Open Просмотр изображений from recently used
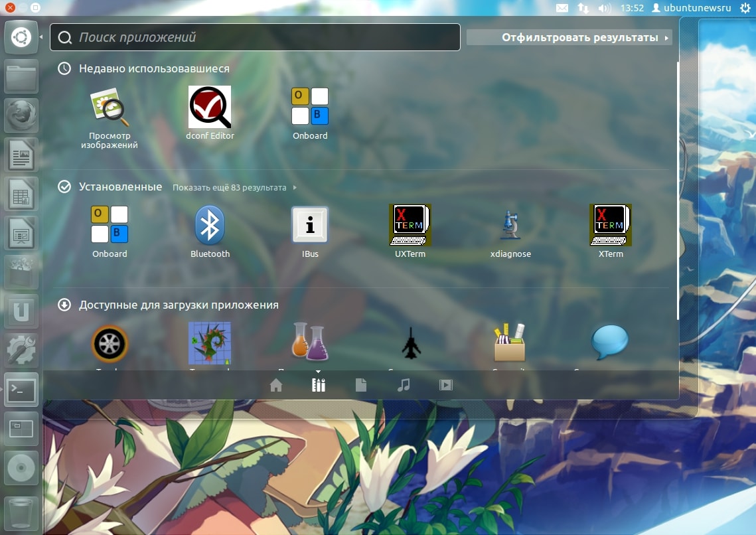The image size is (756, 535). (110, 117)
